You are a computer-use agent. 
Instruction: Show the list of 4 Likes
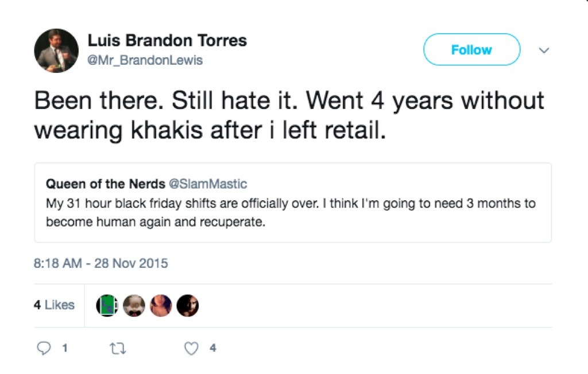(x=54, y=305)
